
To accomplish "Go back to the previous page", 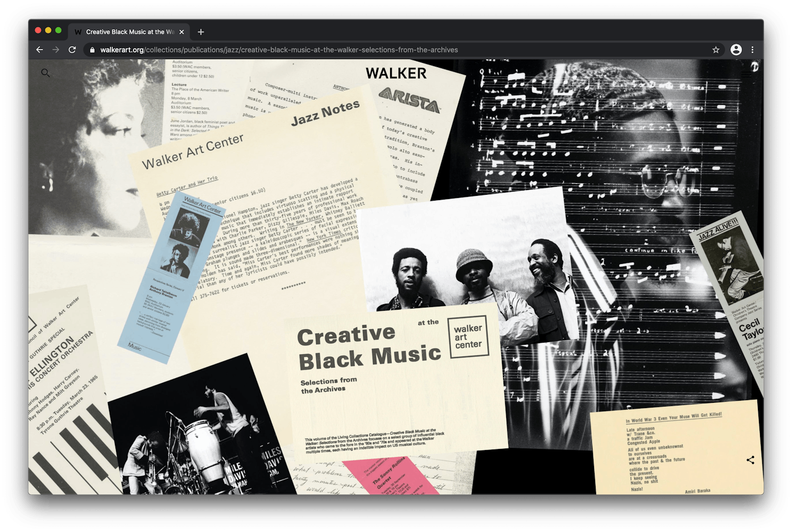I will (39, 50).
